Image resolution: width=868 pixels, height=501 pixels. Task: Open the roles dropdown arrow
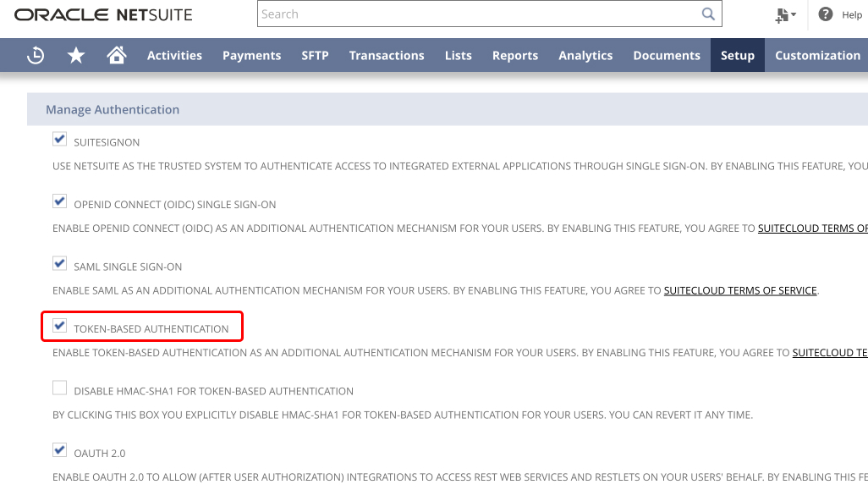(x=794, y=14)
